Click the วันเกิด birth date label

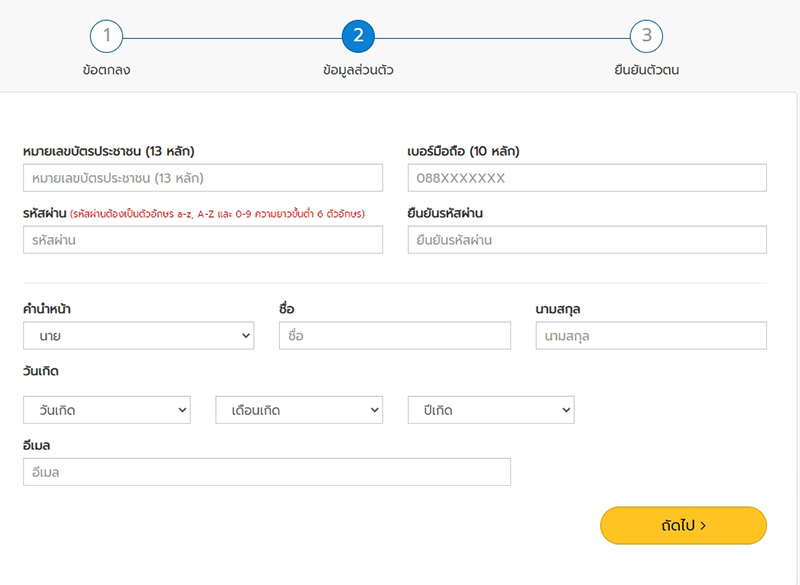pyautogui.click(x=41, y=372)
